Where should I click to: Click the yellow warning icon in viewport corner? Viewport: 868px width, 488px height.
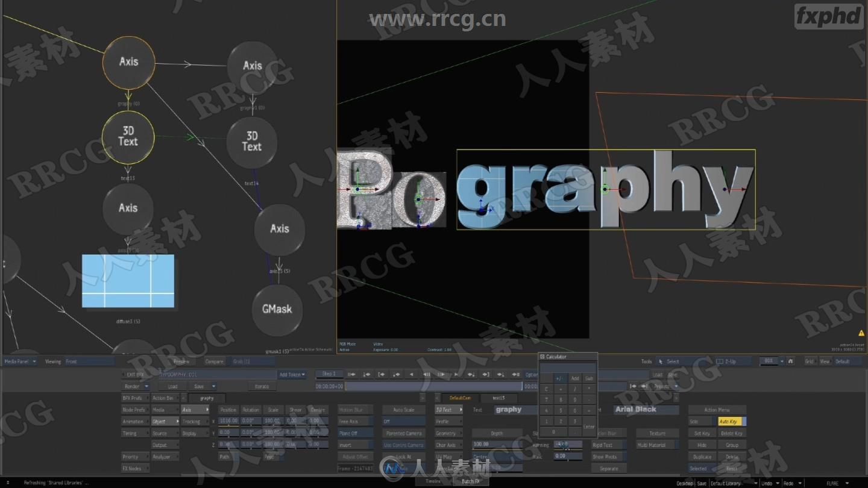[861, 333]
